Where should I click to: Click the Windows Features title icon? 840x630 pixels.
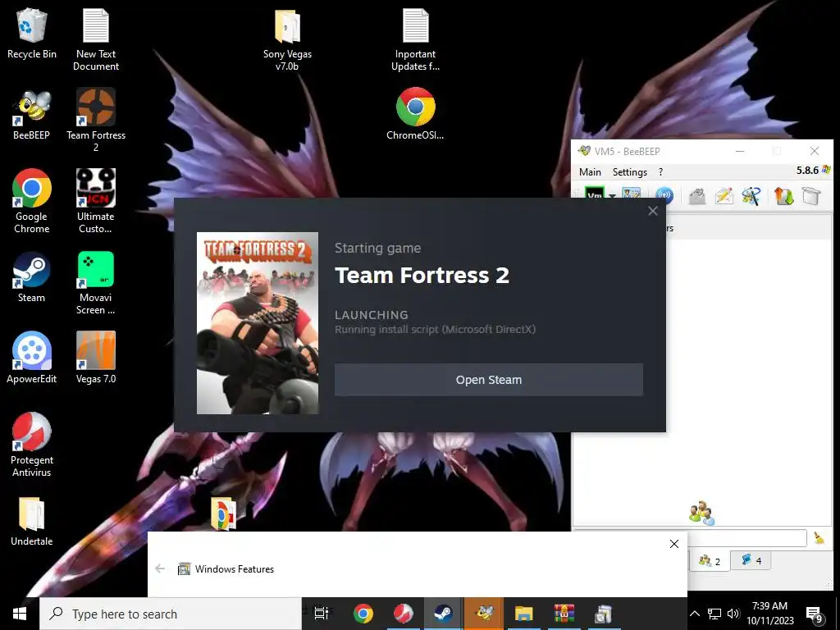pyautogui.click(x=184, y=568)
